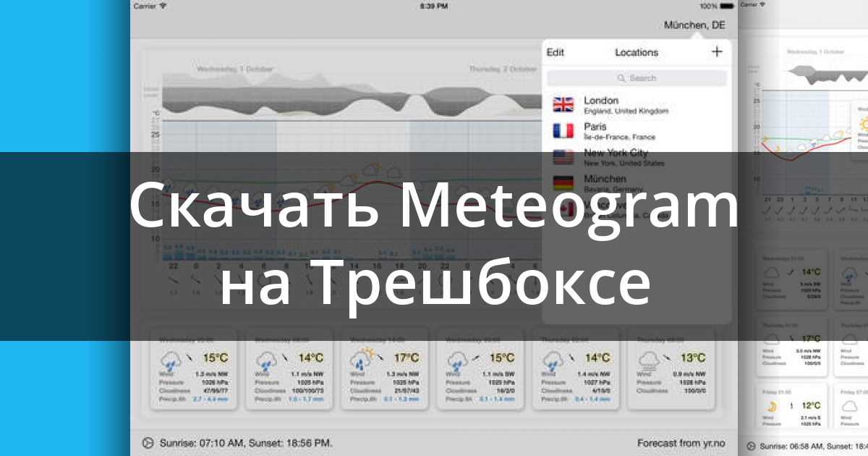Screen dimensions: 868x456
Task: Open the 17°C card in the right window
Action: click(x=791, y=348)
